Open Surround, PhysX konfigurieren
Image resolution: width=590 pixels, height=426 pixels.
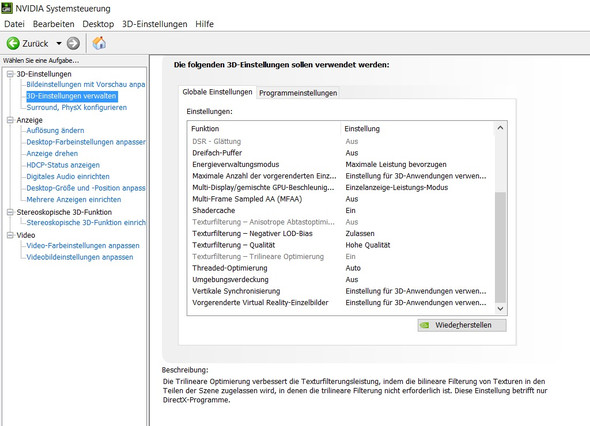[x=76, y=108]
